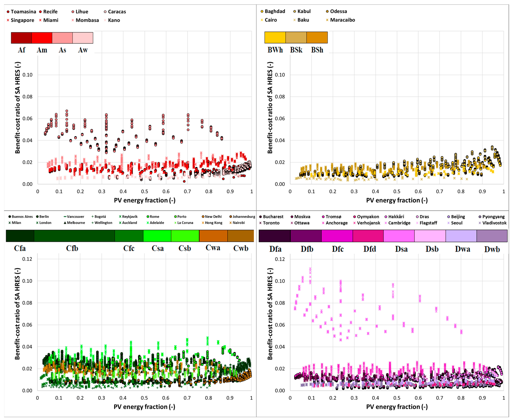Click the top-left PV energy fraction axis title
The image size is (512, 420).
coord(145,200)
